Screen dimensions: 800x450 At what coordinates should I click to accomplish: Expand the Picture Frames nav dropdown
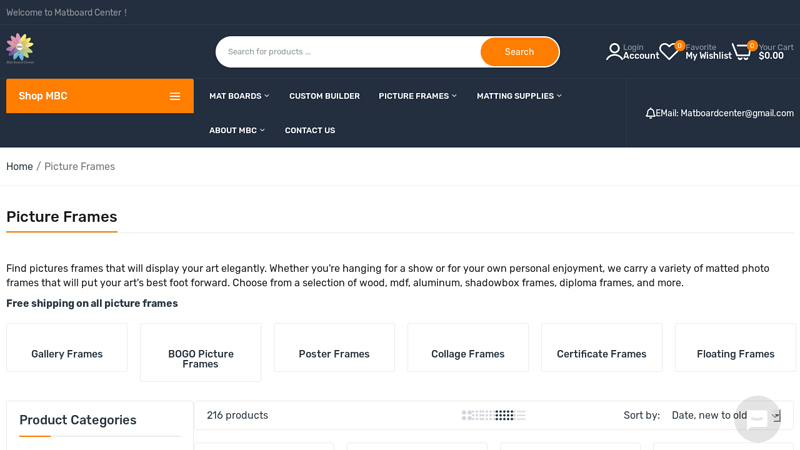point(417,96)
